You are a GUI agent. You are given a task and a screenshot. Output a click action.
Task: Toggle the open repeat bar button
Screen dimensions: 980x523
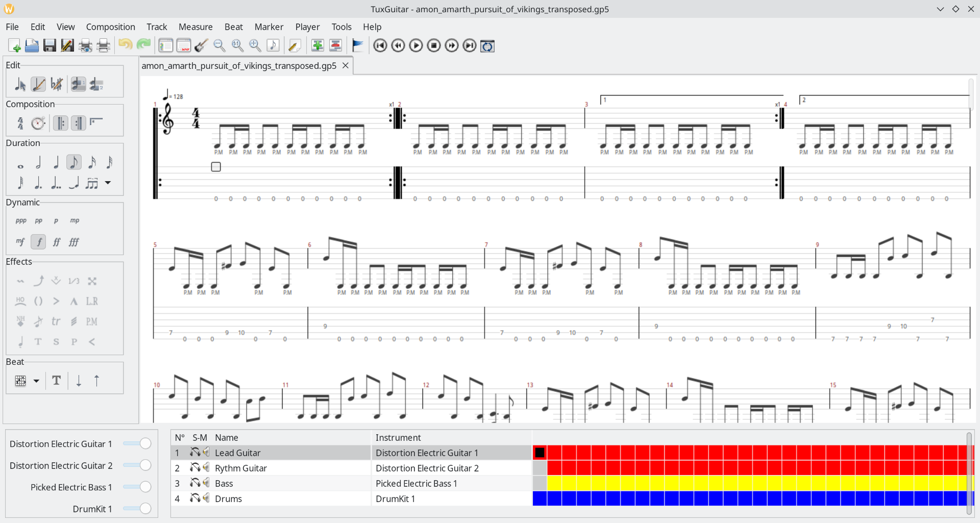(60, 123)
